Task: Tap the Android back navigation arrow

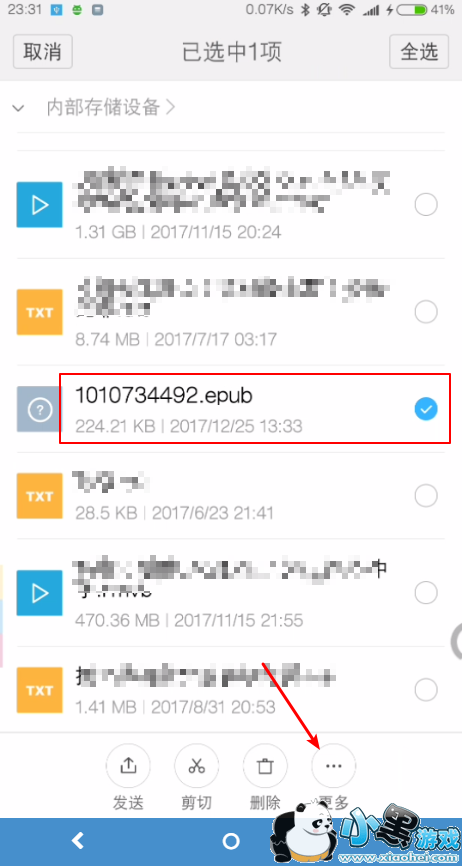Action: [x=78, y=841]
